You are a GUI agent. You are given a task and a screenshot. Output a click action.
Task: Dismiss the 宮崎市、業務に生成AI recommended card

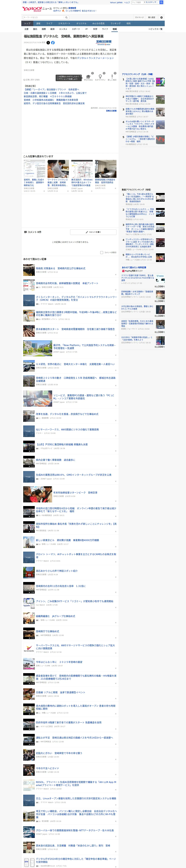[44, 191]
